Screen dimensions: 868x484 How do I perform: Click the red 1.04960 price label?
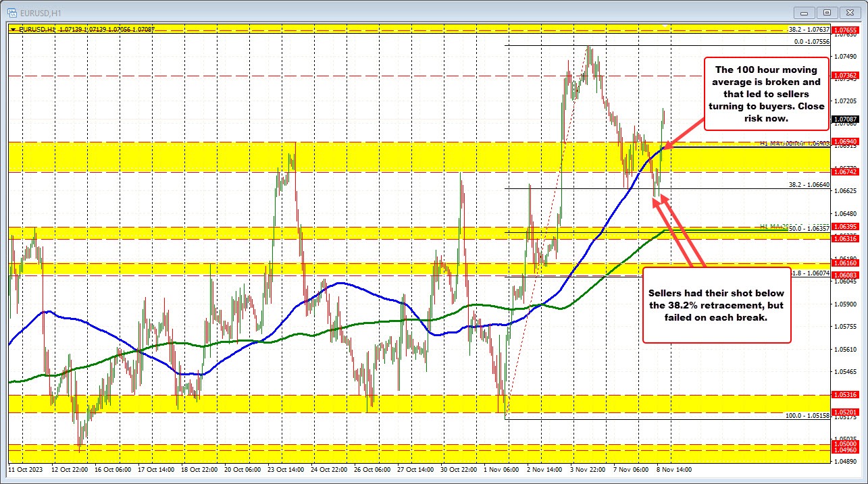(846, 450)
